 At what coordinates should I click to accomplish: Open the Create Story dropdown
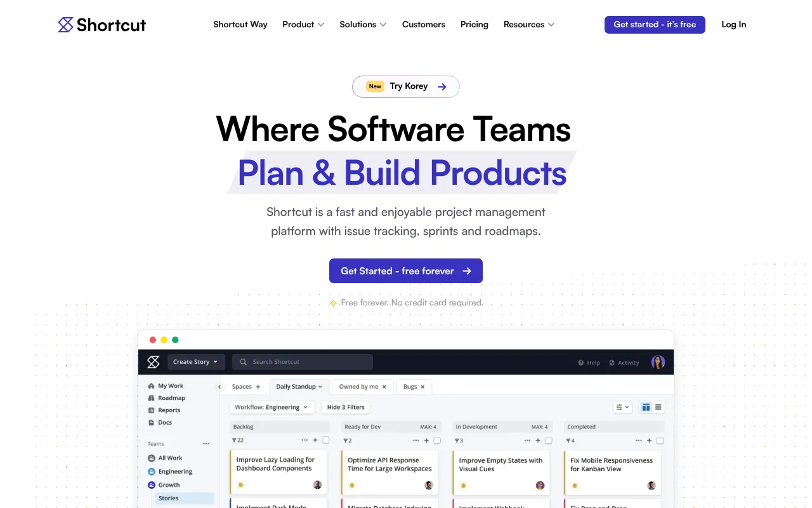(195, 362)
